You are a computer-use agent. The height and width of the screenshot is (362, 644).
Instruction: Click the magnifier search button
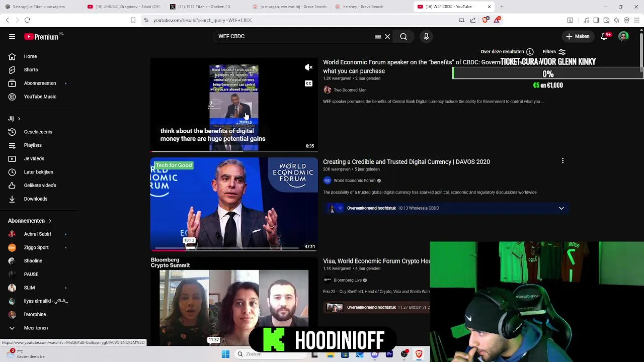click(404, 37)
